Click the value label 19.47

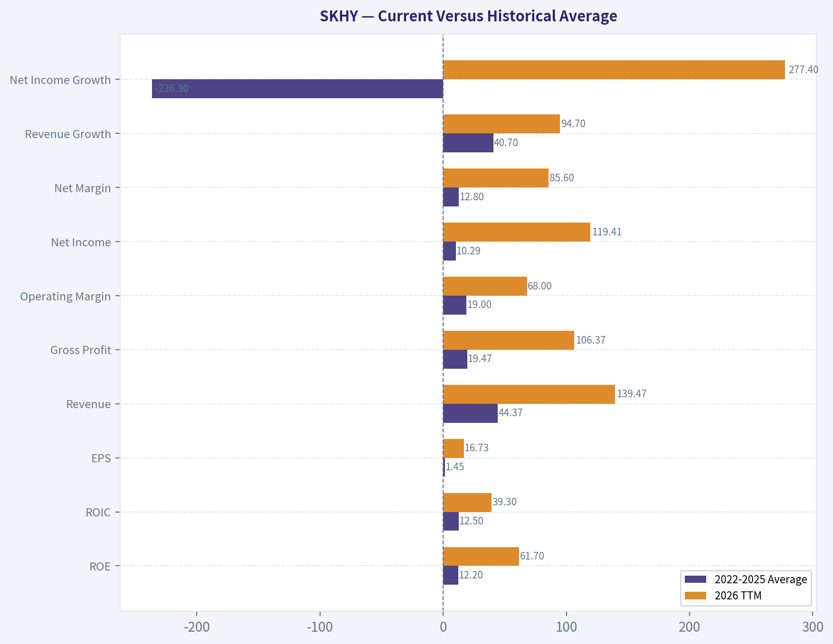[480, 358]
